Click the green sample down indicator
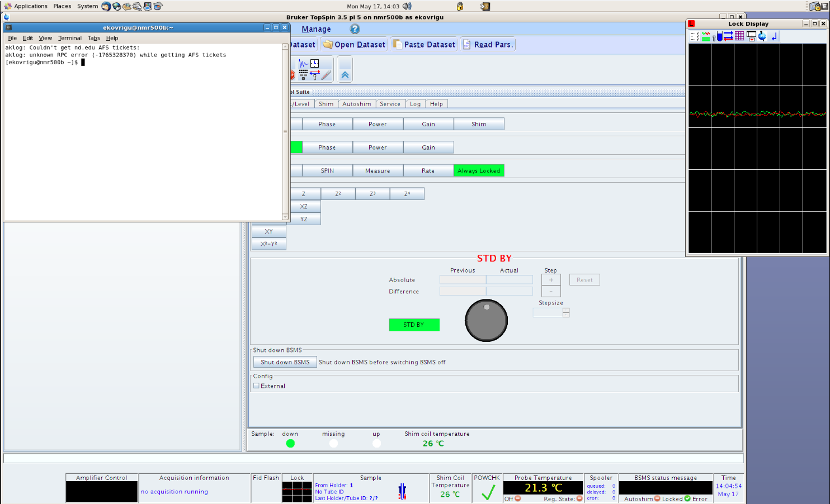Image resolution: width=830 pixels, height=504 pixels. [x=290, y=444]
